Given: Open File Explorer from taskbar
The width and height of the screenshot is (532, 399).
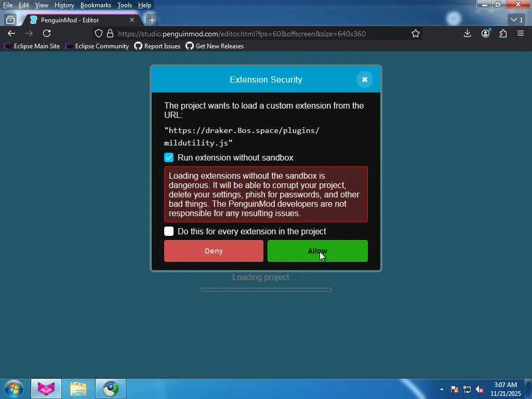Looking at the screenshot, I should (78, 389).
